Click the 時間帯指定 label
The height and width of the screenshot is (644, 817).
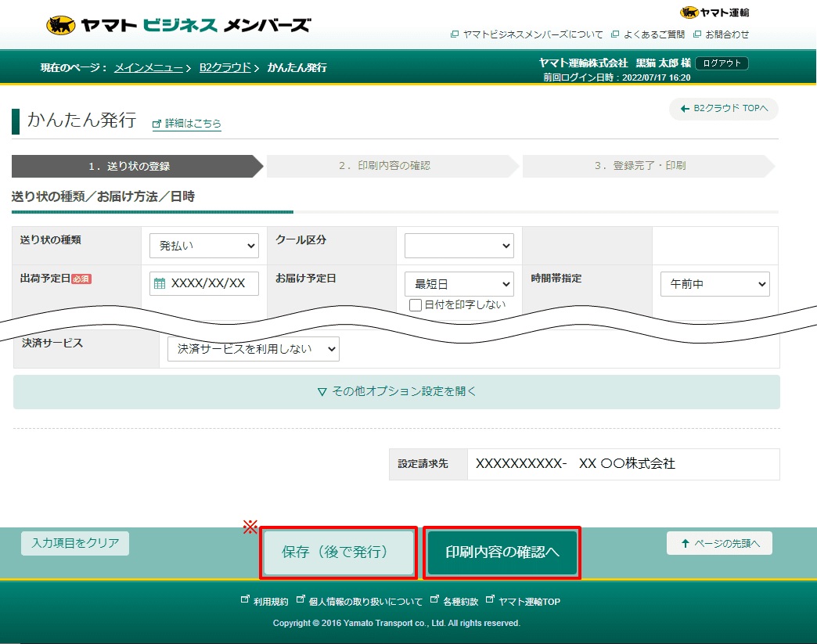click(x=556, y=279)
